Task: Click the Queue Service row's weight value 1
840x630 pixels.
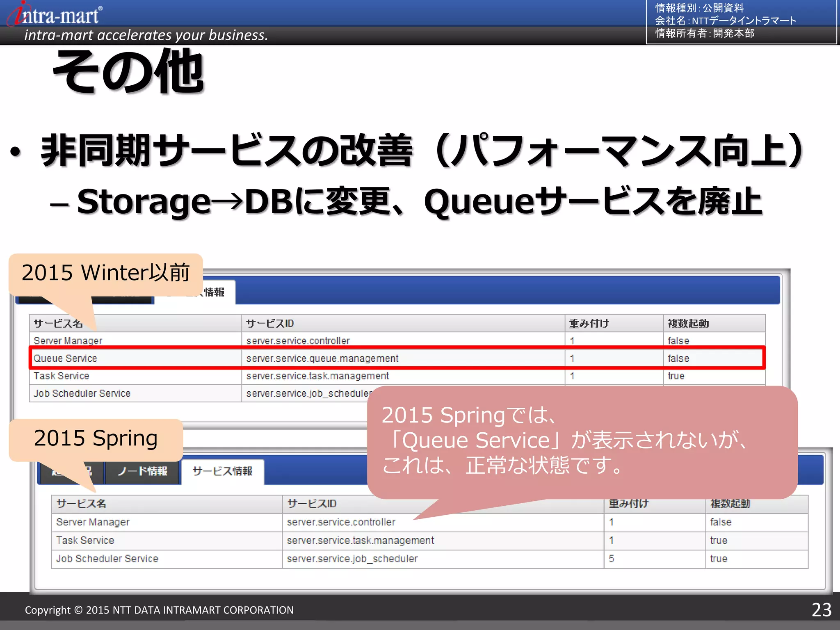Action: (572, 358)
